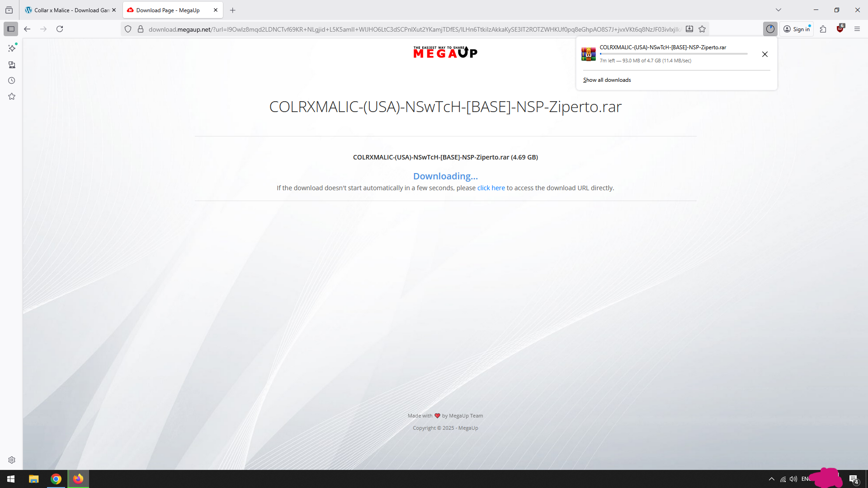Cancel the COLRXMALIC rar download
Viewport: 868px width, 488px height.
(764, 54)
